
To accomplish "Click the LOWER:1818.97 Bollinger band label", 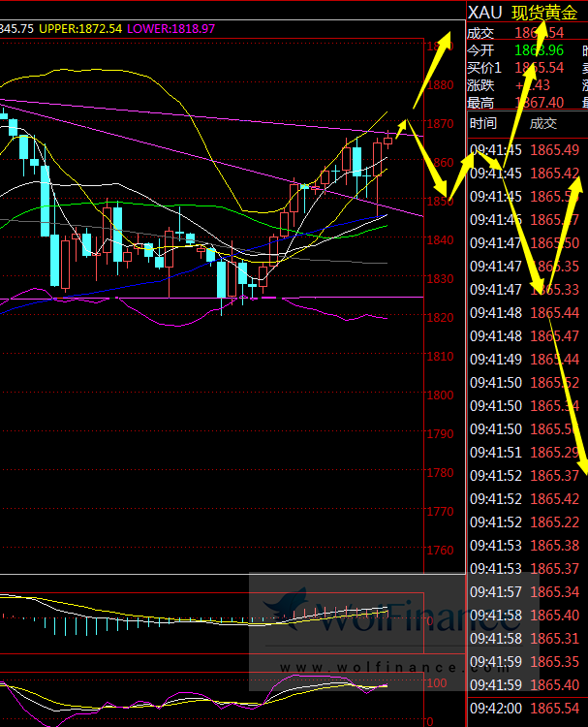I will coord(171,29).
